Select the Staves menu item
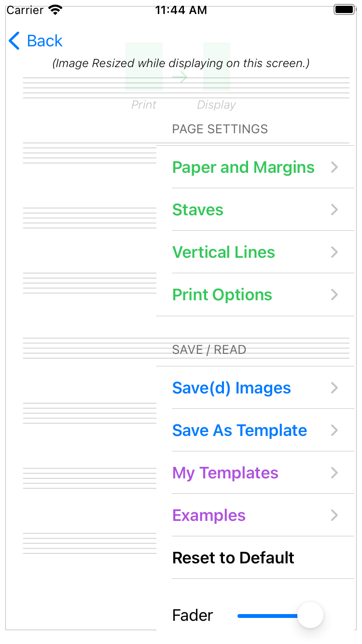Screen dimensions: 362x644 (255, 210)
